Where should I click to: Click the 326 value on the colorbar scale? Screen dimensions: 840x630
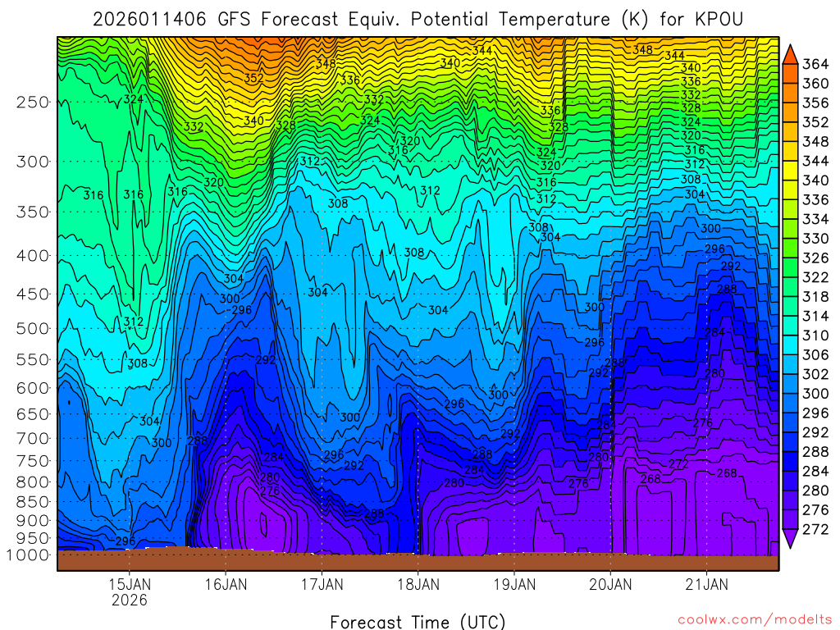coord(815,258)
